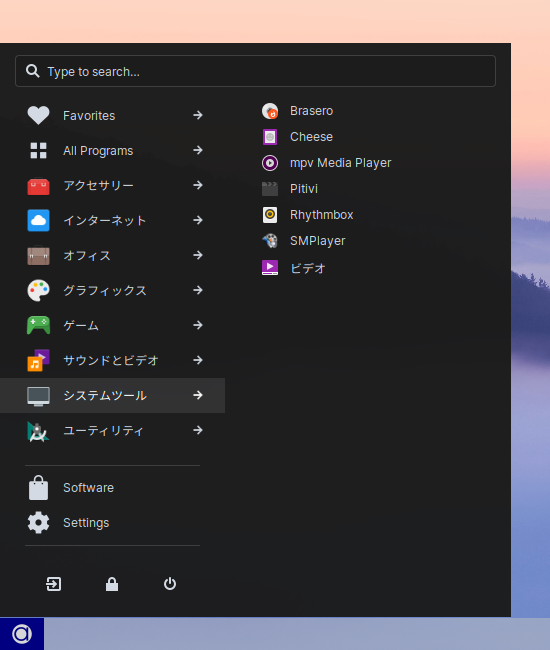The height and width of the screenshot is (650, 550).
Task: Launch Brasero disc burner icon
Action: (270, 111)
